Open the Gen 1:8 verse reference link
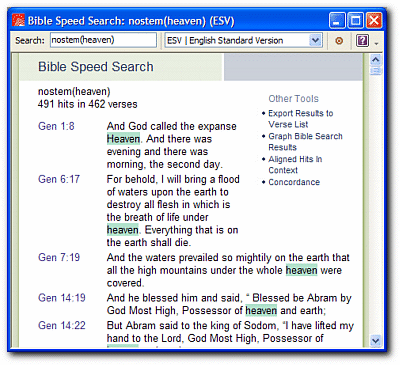This screenshot has width=400, height=365. coord(56,126)
